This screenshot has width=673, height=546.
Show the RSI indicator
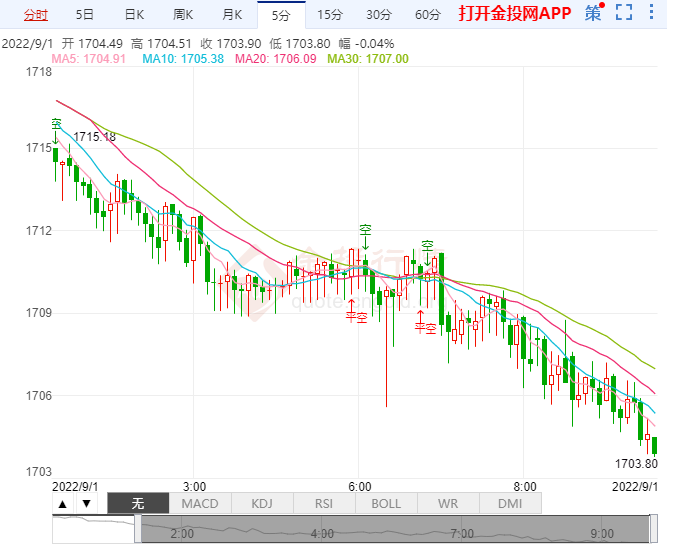(x=324, y=504)
